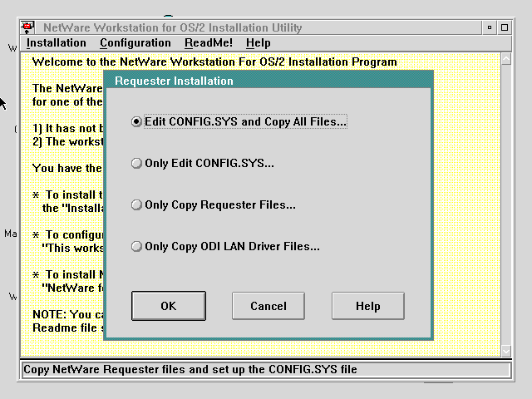Click the NetWare system menu icon in title bar
Viewport: 532px width, 399px height.
coord(27,27)
